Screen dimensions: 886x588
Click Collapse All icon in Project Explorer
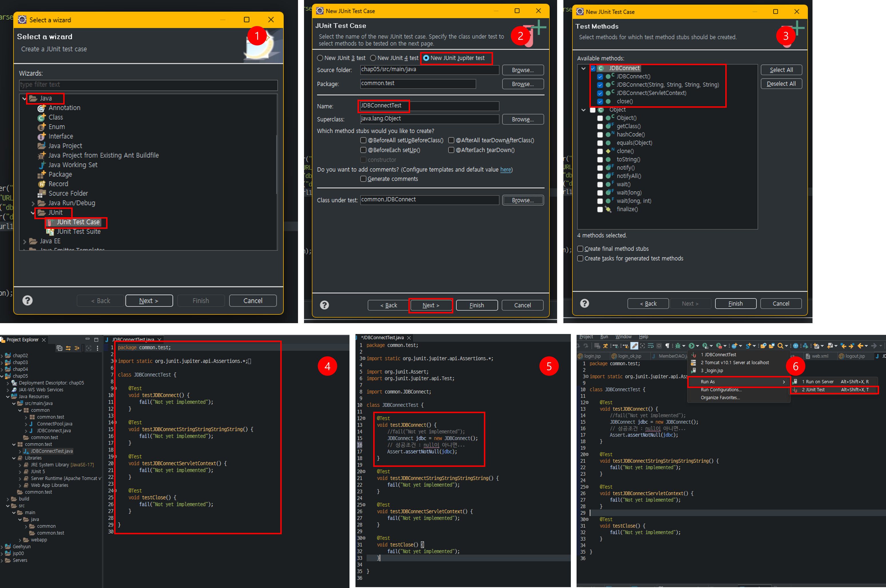pos(59,348)
